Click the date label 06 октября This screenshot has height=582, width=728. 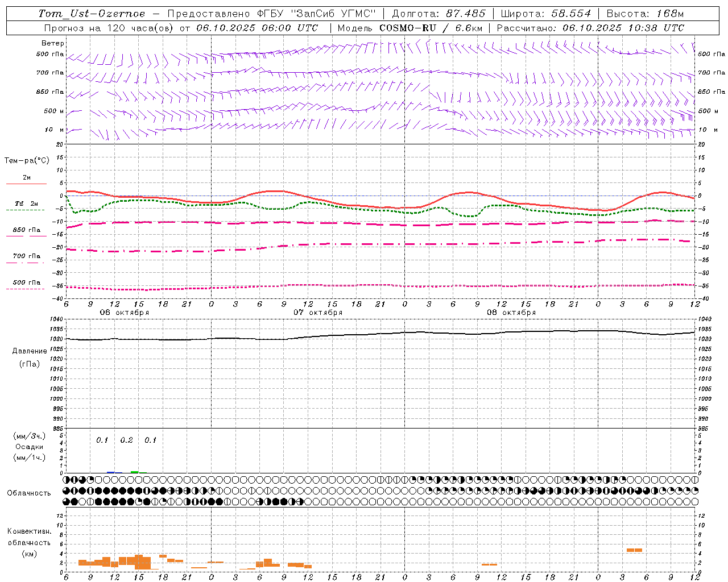(x=125, y=313)
